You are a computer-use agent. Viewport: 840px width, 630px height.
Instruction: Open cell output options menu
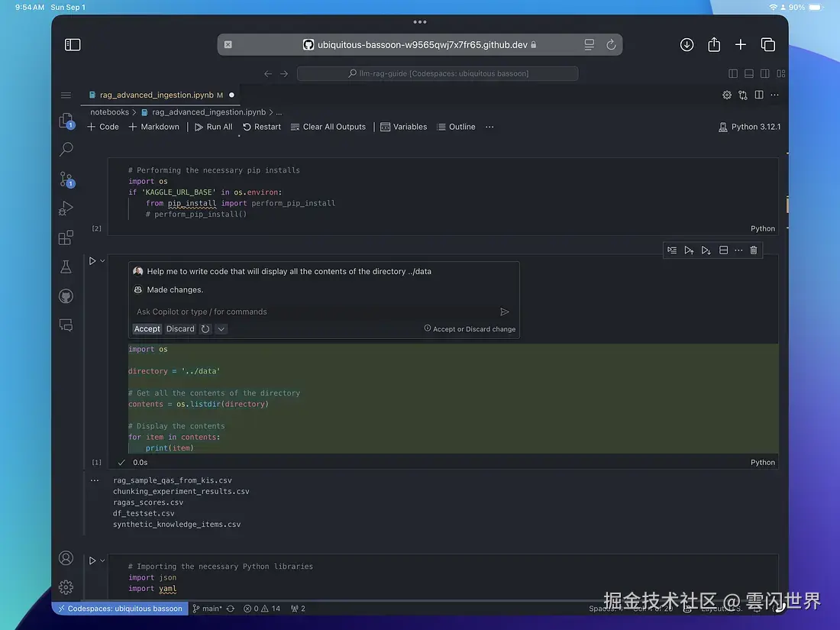pyautogui.click(x=95, y=480)
